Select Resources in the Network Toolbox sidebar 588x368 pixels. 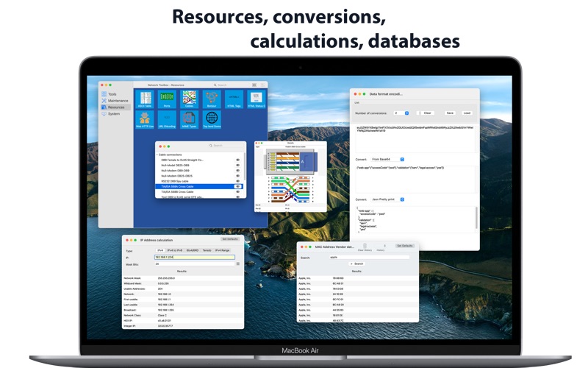[115, 107]
